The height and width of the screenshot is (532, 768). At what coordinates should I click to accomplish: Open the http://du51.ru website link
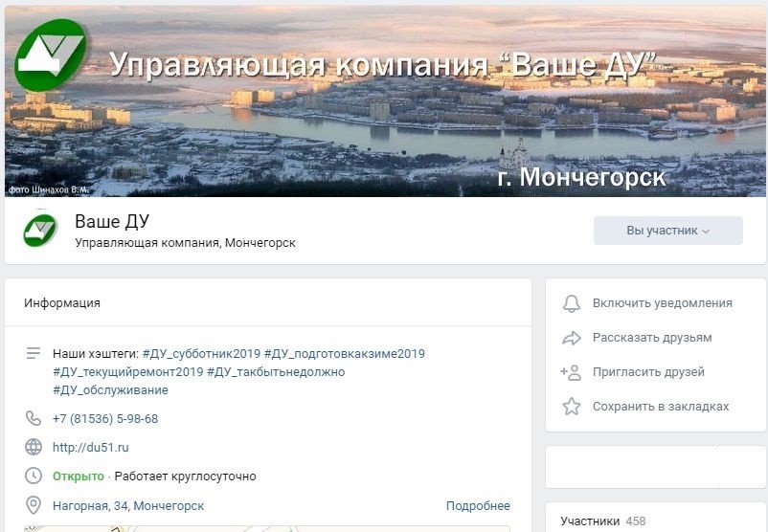click(91, 448)
